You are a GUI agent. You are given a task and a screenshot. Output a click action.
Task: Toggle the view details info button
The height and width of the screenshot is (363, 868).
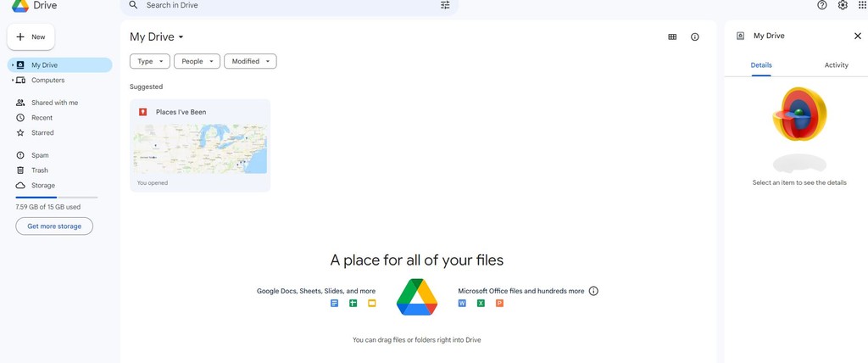[695, 37]
